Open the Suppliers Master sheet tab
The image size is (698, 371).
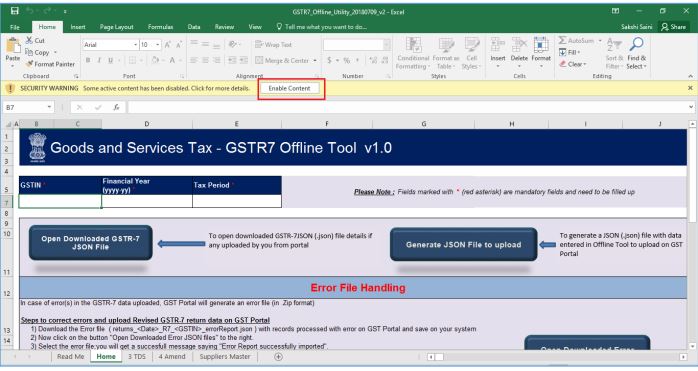[225, 356]
